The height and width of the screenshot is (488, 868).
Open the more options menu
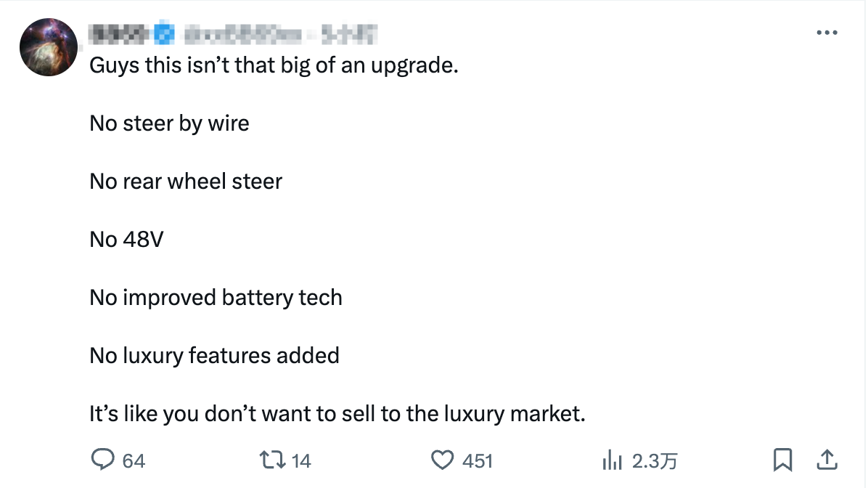click(x=827, y=32)
